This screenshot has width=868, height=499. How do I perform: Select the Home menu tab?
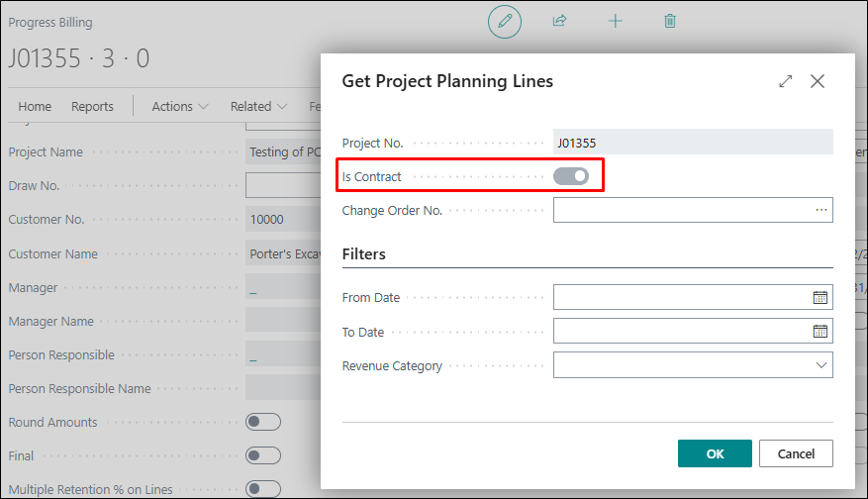pos(35,106)
